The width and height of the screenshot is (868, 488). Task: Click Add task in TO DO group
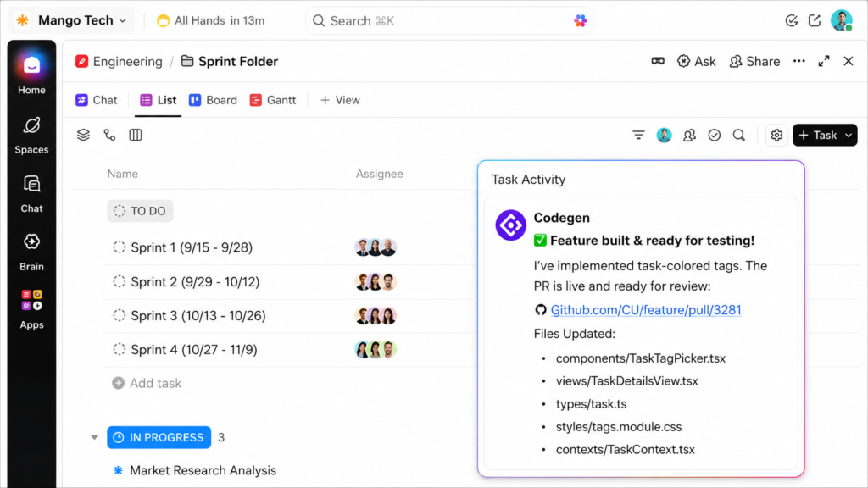tap(147, 383)
